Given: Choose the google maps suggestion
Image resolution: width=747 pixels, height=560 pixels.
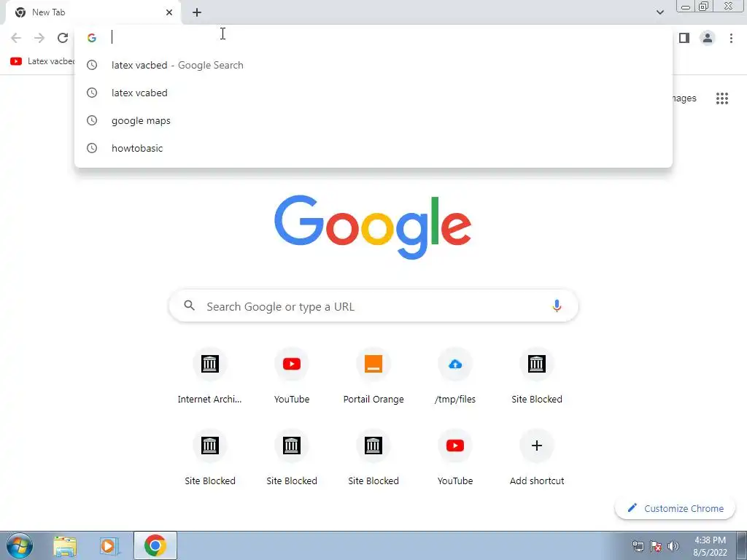Looking at the screenshot, I should coord(373,120).
